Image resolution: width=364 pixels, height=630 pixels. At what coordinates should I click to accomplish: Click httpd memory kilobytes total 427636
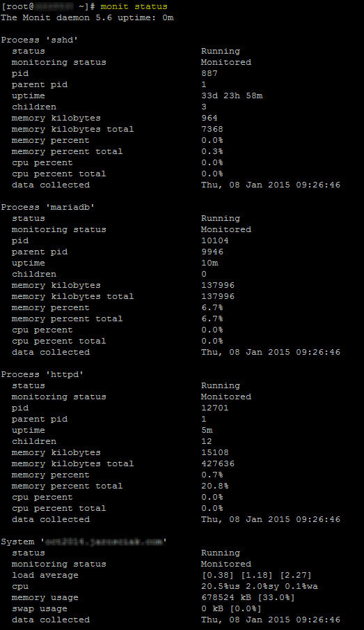coord(218,463)
